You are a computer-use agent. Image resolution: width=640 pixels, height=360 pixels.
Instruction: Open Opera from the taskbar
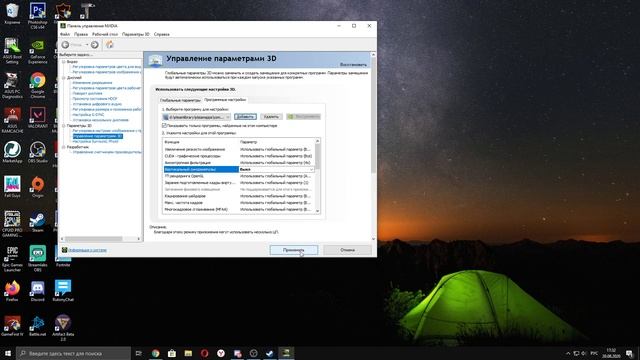(x=204, y=353)
